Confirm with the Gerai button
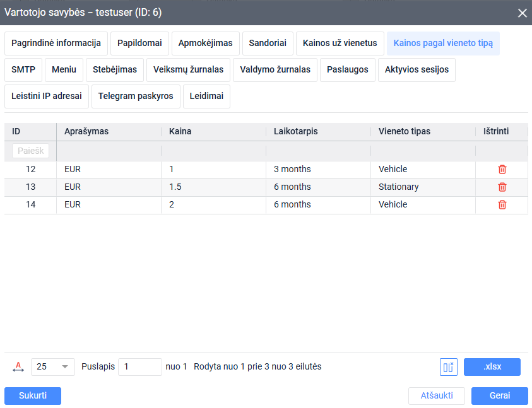Viewport: 532px width, 408px height. coord(499,396)
